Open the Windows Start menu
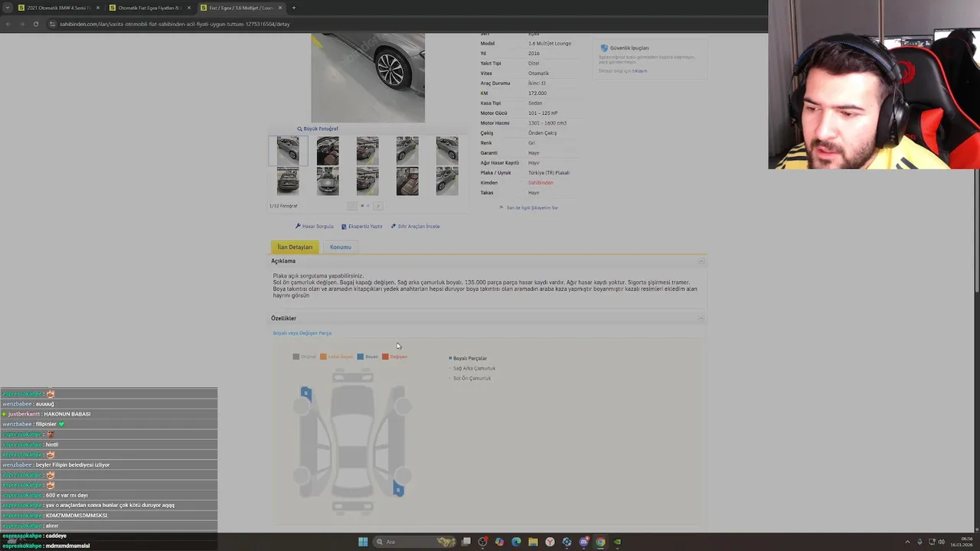This screenshot has width=980, height=551. tap(363, 542)
